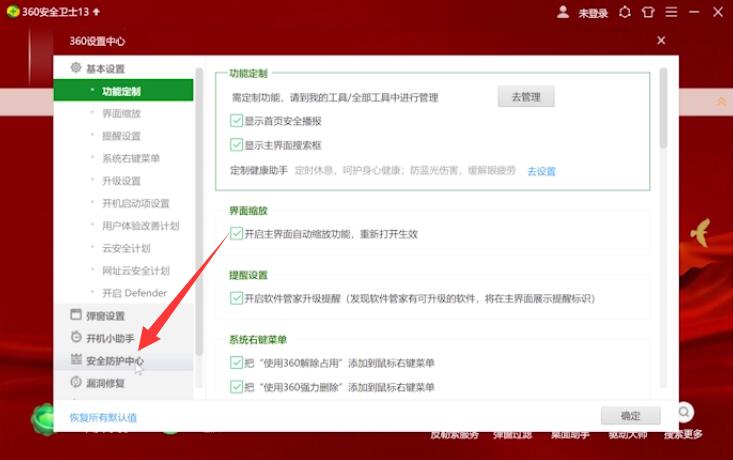Click 恢复所有默认值 link
Screen dimensions: 733x460
[x=103, y=417]
